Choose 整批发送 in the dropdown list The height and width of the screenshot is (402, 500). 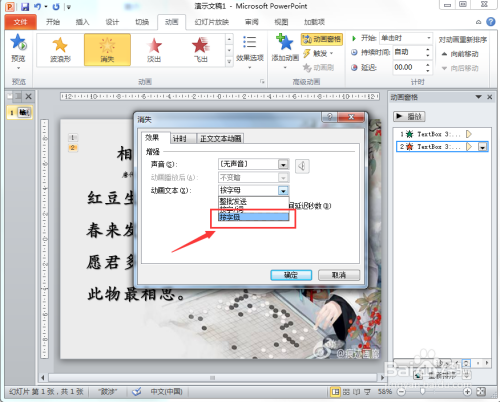(253, 201)
